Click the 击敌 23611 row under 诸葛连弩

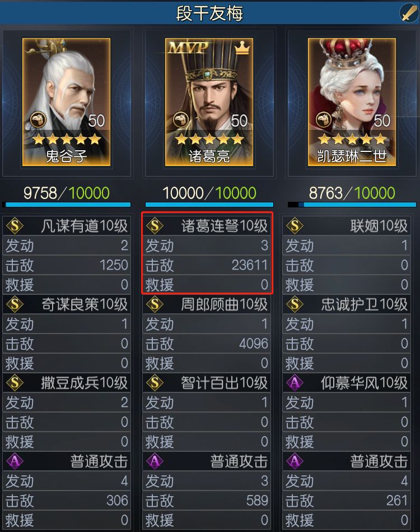click(207, 265)
